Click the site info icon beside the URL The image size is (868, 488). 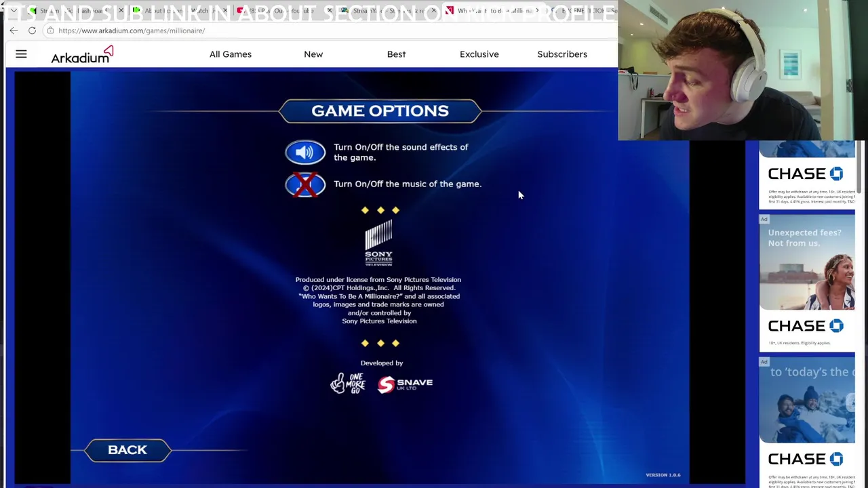50,30
